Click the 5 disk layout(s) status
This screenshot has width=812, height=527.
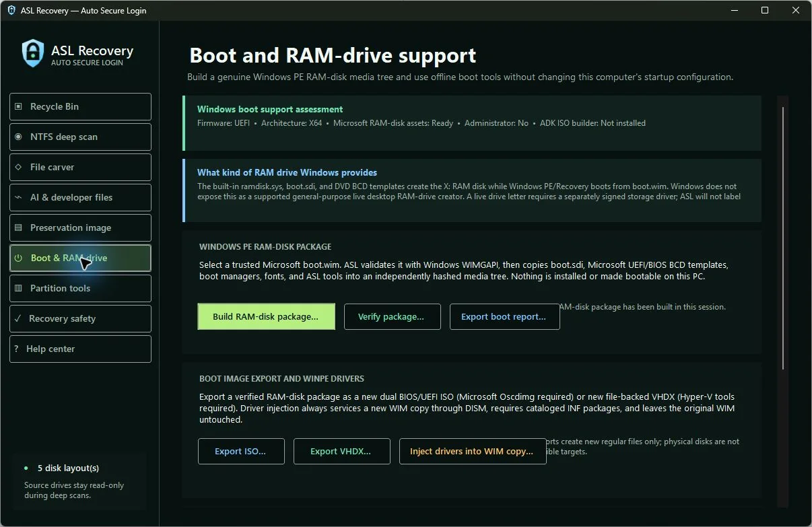click(x=68, y=468)
